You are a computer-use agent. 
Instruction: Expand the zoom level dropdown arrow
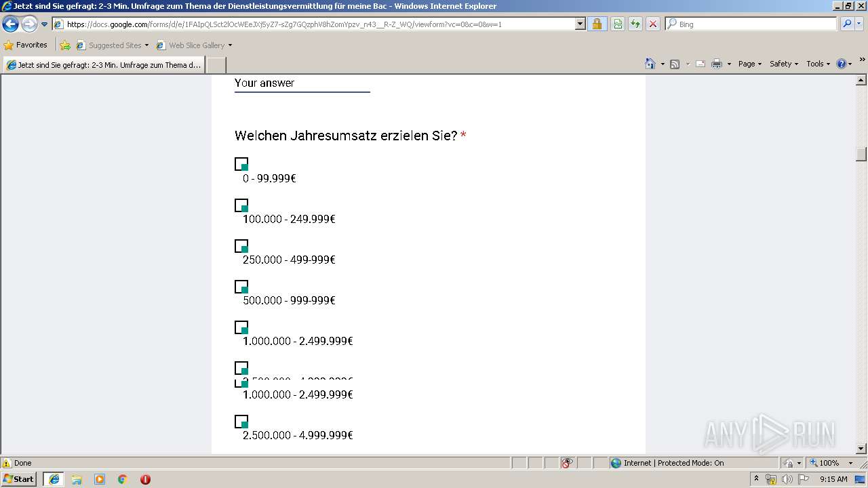850,463
